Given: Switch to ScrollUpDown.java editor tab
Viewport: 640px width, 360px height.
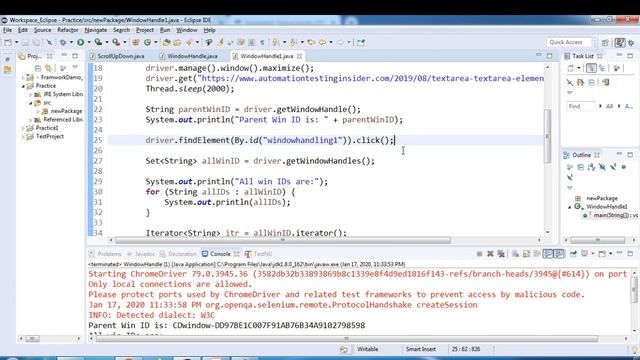Looking at the screenshot, I should pyautogui.click(x=117, y=56).
